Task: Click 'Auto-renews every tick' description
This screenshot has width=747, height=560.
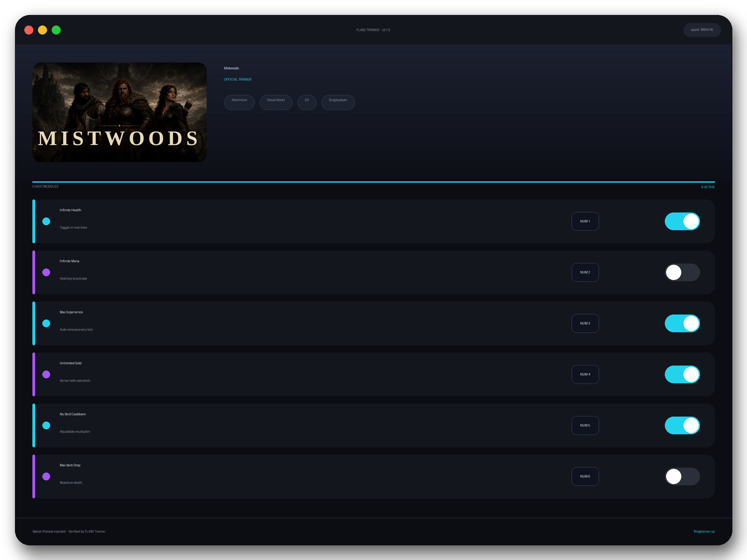Action: (76, 329)
